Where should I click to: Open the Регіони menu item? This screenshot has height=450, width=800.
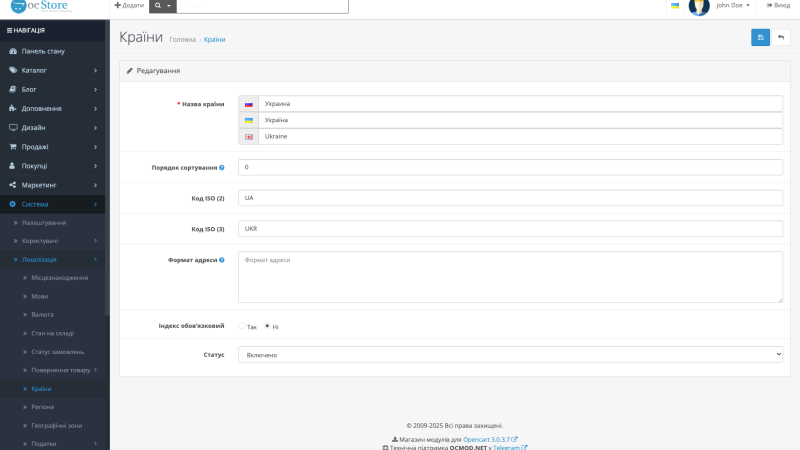point(53,407)
